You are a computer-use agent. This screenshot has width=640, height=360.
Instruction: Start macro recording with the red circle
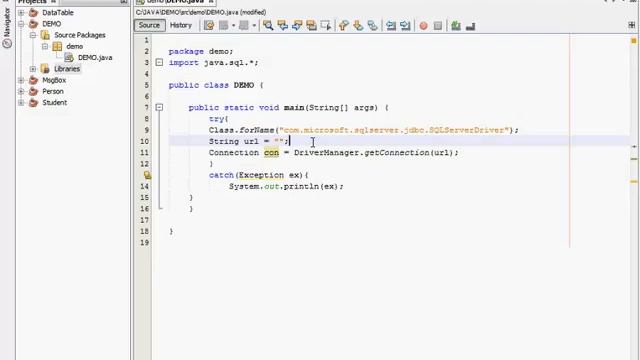(x=424, y=26)
